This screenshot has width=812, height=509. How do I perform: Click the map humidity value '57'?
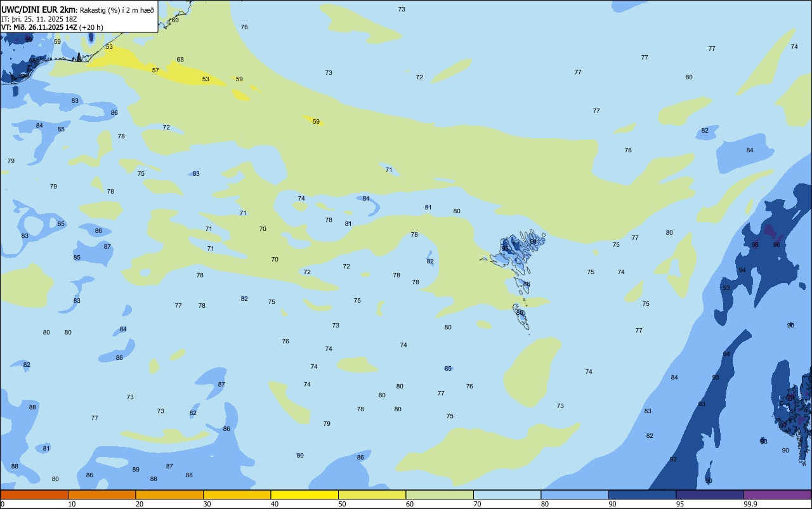(x=155, y=70)
